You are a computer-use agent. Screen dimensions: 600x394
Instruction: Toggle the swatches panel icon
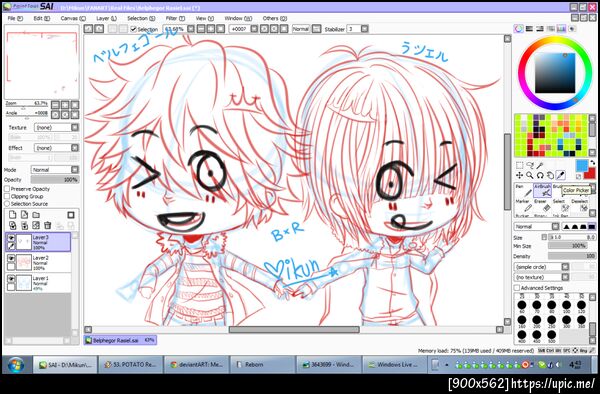pyautogui.click(x=561, y=29)
